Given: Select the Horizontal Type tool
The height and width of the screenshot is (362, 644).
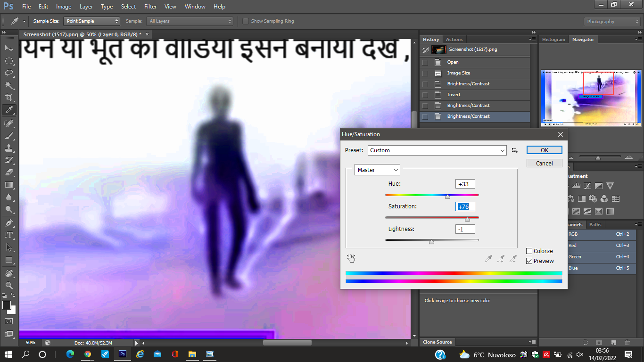Looking at the screenshot, I should 9,235.
